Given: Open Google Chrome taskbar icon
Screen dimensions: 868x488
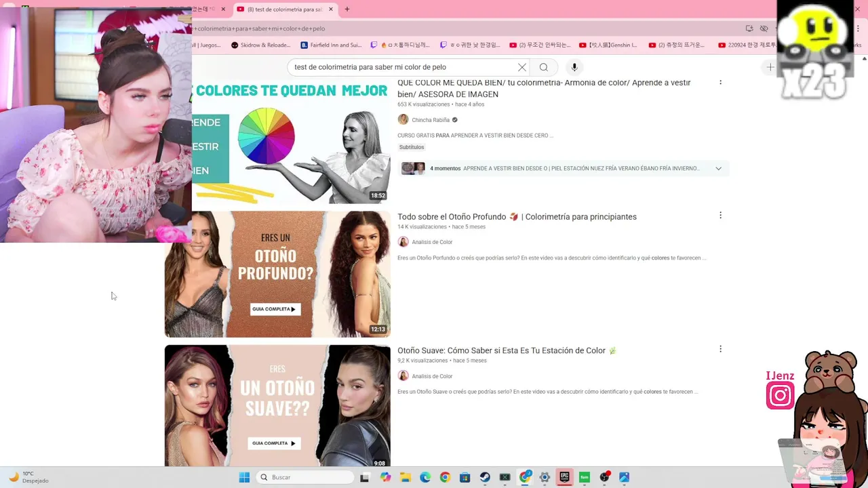Looking at the screenshot, I should [x=445, y=477].
